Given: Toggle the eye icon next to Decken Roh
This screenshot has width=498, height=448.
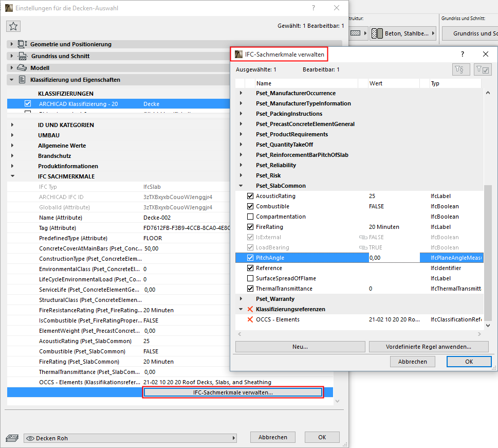Looking at the screenshot, I should pos(30,438).
